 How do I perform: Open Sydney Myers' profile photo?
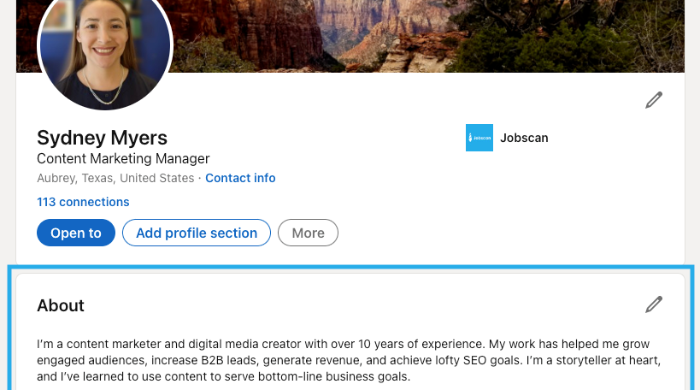coord(105,47)
